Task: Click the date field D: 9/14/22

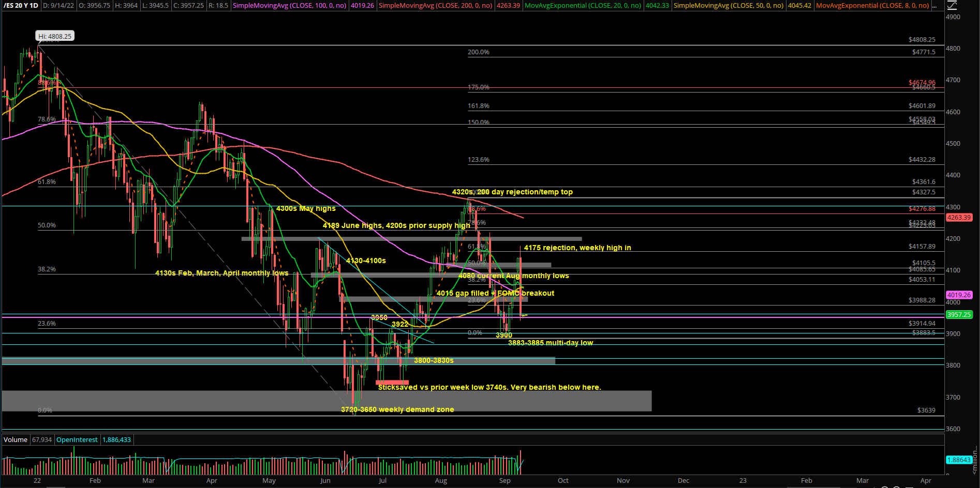Action: 58,6
